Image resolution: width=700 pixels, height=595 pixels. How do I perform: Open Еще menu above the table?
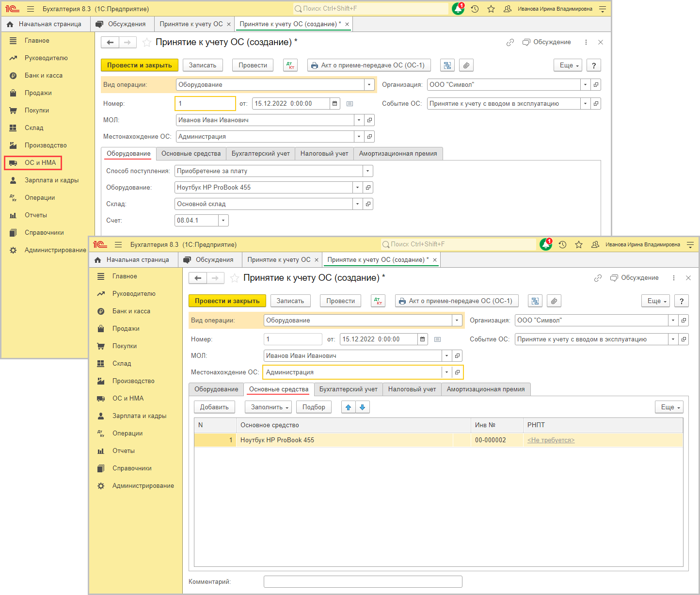669,407
